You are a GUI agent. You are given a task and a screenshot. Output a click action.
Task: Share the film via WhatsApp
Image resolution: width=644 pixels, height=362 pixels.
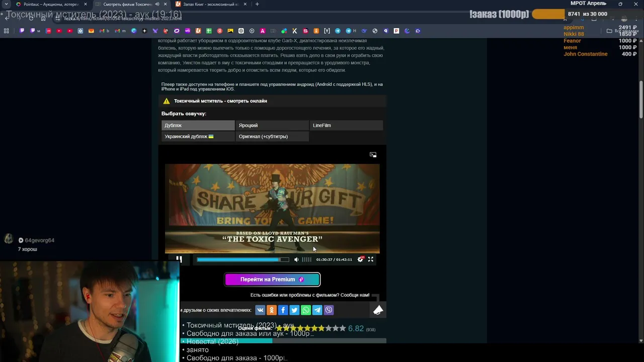coord(306,310)
